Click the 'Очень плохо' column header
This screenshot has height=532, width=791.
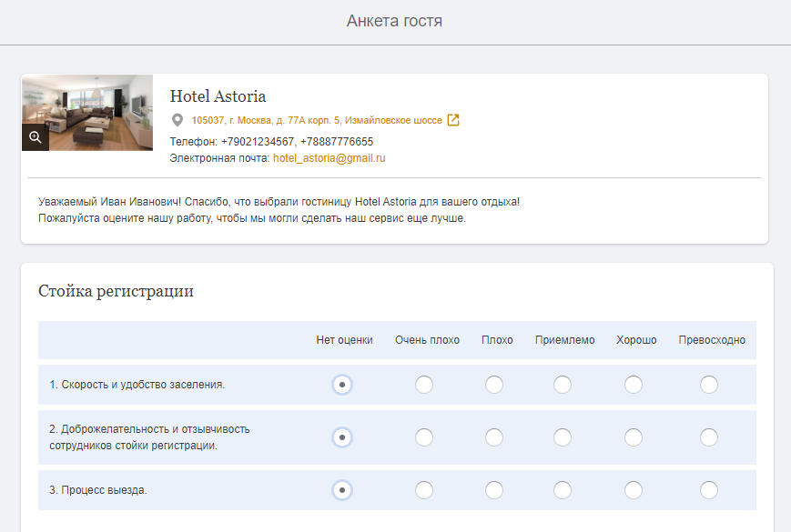click(427, 340)
